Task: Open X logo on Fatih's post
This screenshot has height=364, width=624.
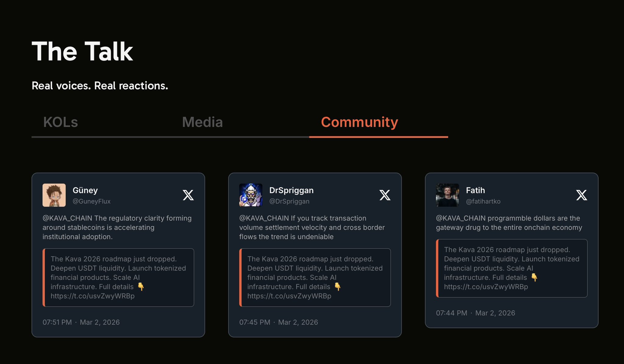Action: [581, 195]
